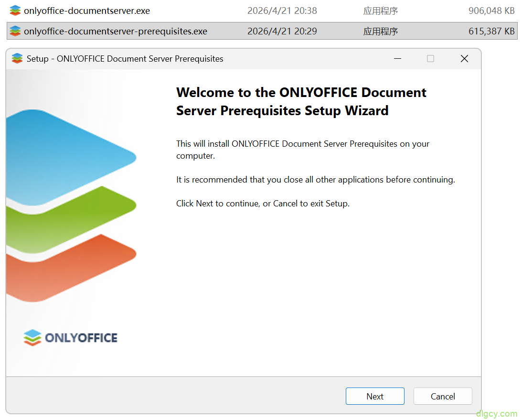This screenshot has height=420, width=522.
Task: Click the 'Click Next to continue' instruction text
Action: pos(263,203)
